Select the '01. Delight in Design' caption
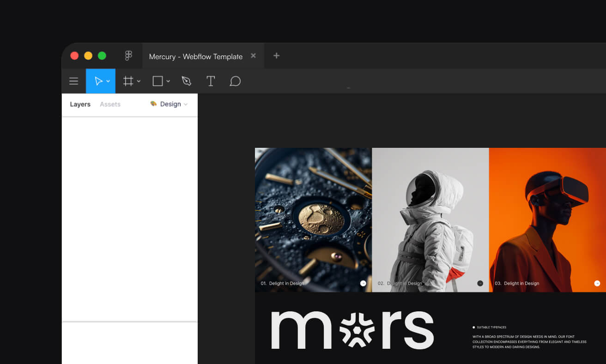This screenshot has width=606, height=364. (282, 283)
